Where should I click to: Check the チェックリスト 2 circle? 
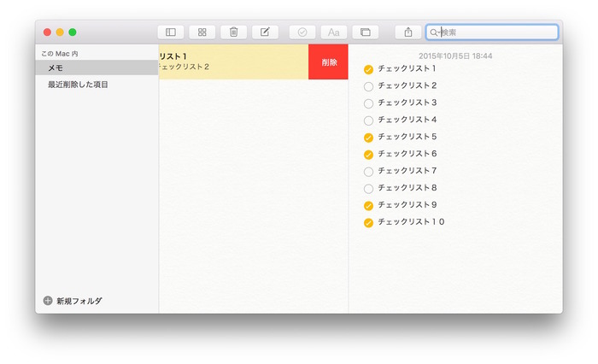click(368, 86)
